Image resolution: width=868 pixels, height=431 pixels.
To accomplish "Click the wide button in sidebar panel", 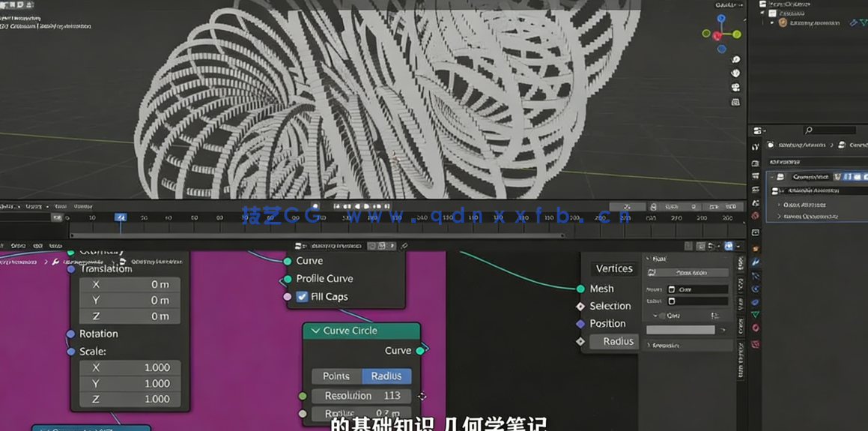I will (x=688, y=273).
